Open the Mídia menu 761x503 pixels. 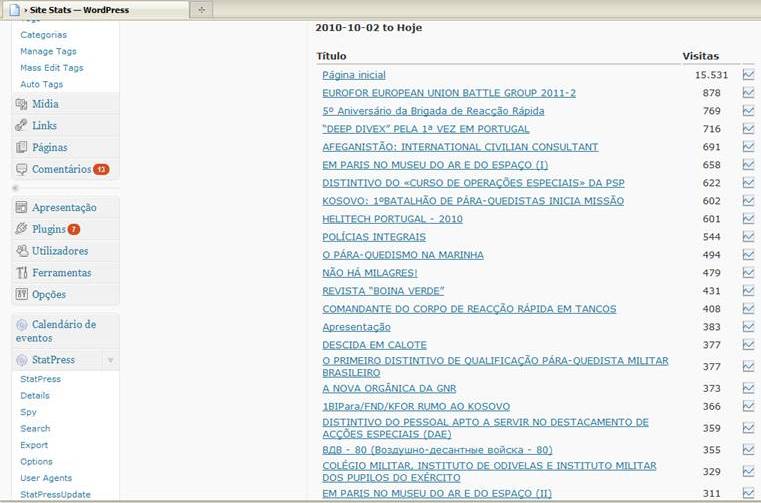46,104
